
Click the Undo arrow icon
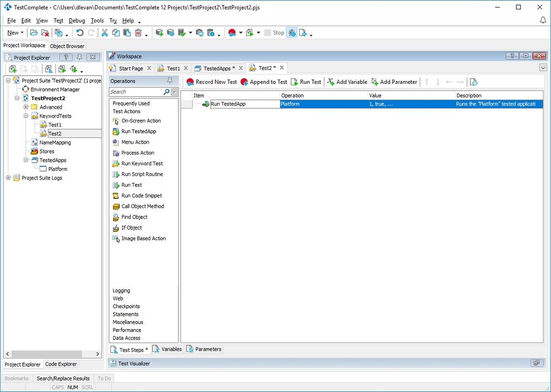pos(80,33)
